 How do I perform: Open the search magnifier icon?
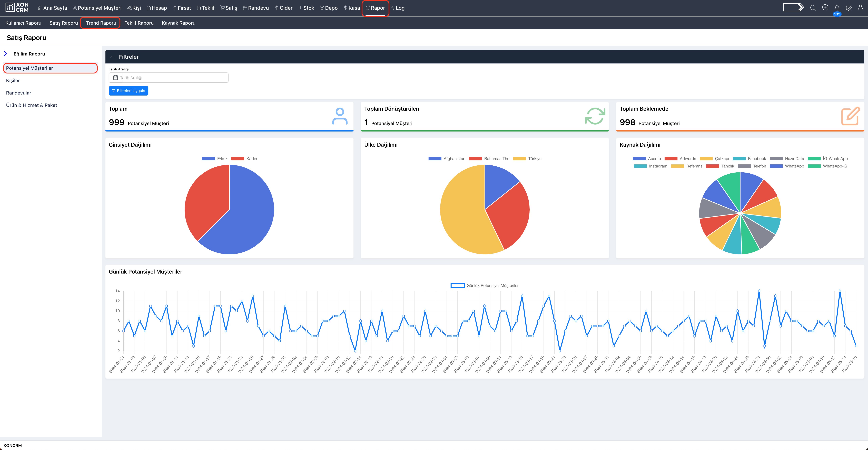click(813, 8)
